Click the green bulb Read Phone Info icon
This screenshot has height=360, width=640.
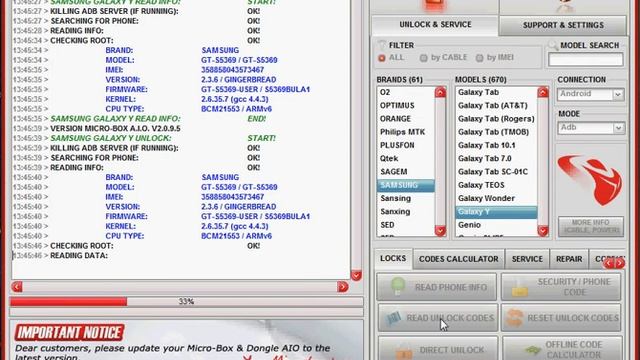point(398,286)
